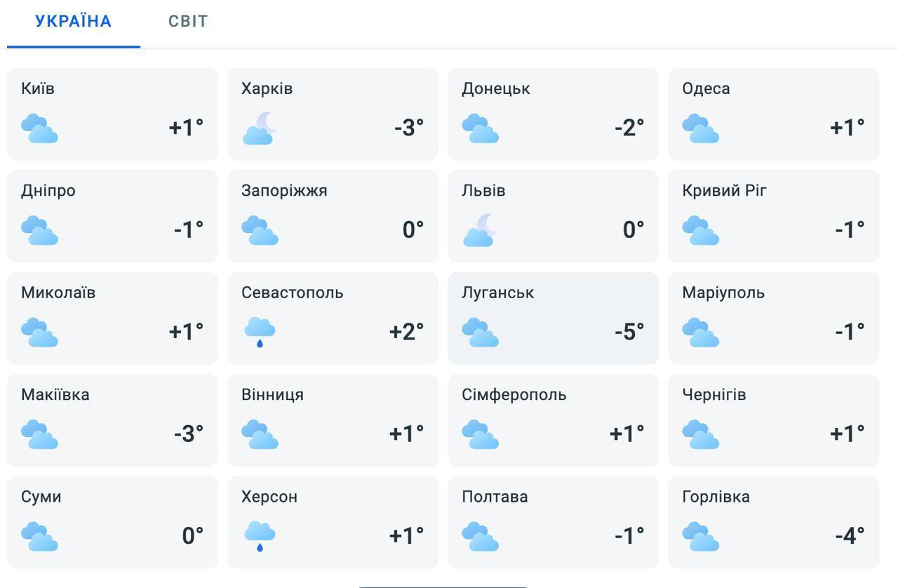The image size is (898, 588).
Task: Switch to the СВІТ tab
Action: click(x=188, y=21)
